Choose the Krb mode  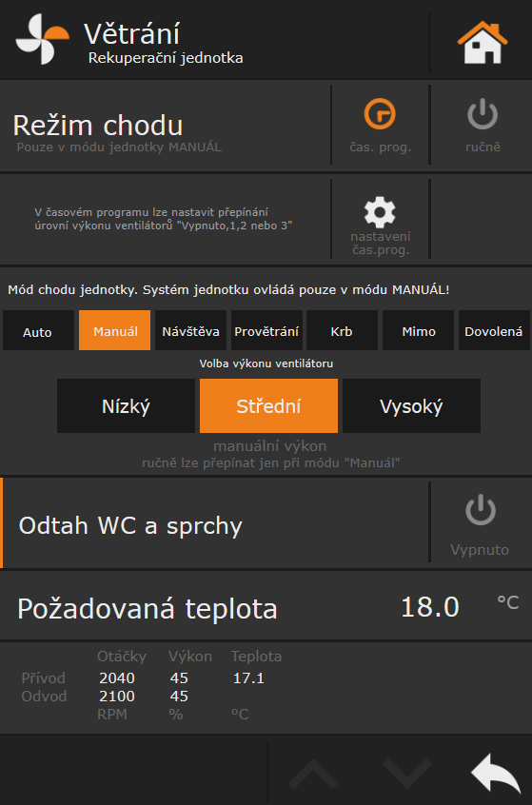342,330
